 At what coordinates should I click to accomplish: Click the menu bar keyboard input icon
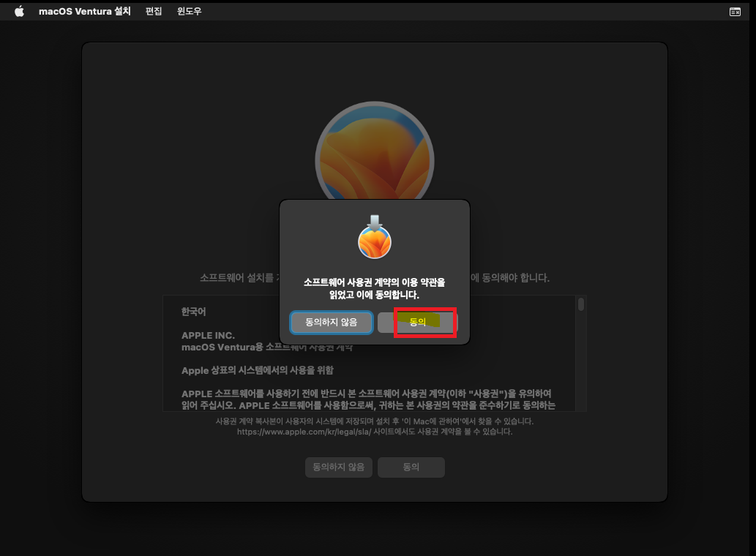(735, 12)
